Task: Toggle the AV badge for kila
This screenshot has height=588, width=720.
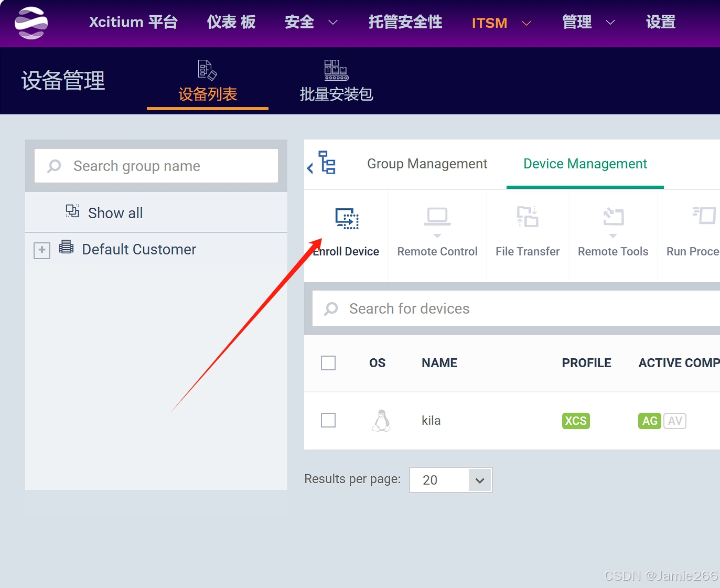Action: coord(675,421)
